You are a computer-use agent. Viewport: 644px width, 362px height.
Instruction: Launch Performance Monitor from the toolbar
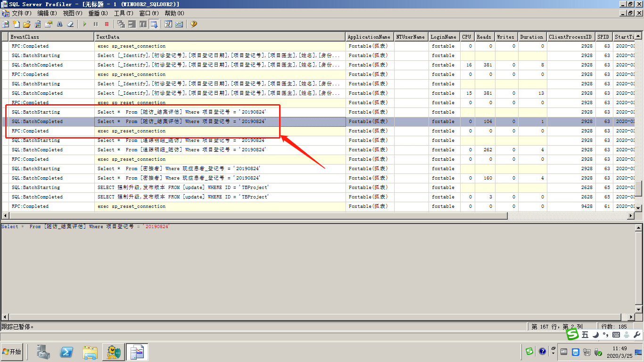point(179,24)
